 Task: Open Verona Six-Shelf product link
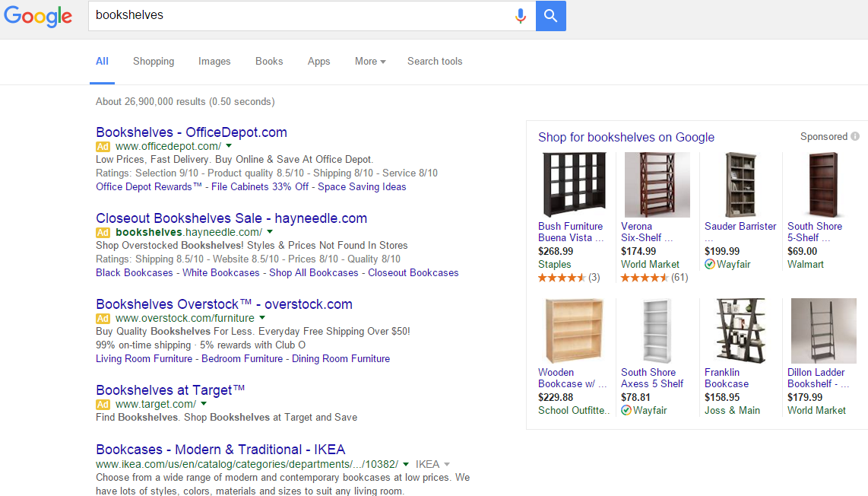[x=647, y=232]
